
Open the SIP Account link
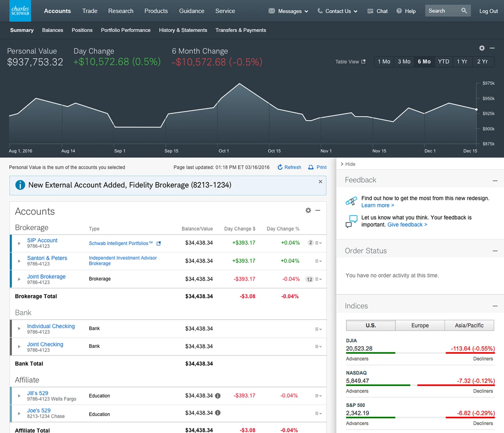(42, 240)
